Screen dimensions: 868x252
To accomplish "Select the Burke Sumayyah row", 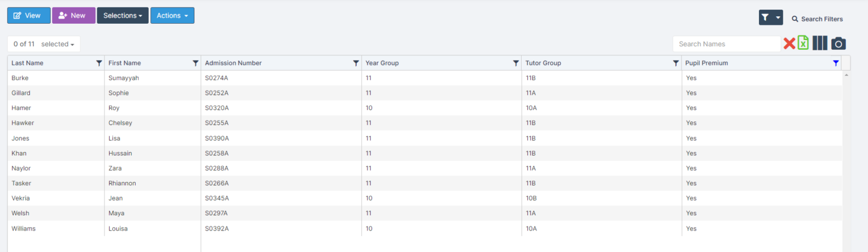I will [57, 78].
